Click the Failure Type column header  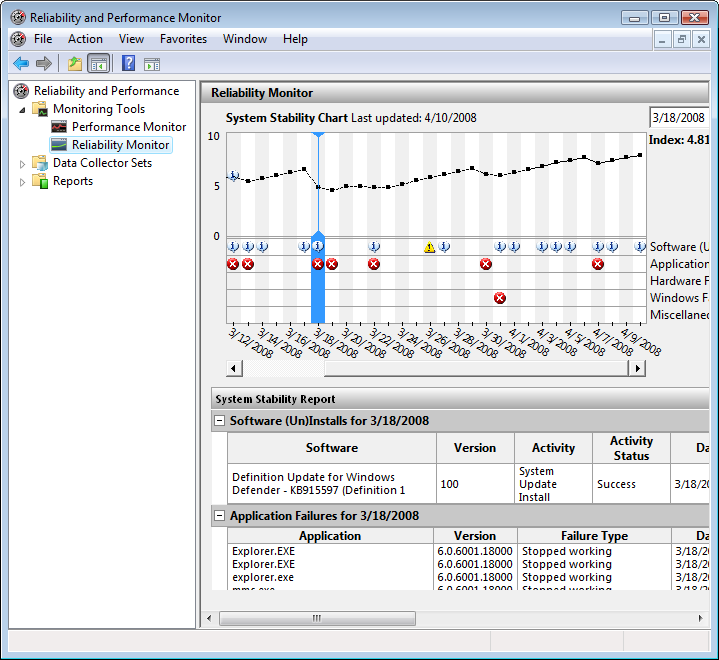coord(594,536)
